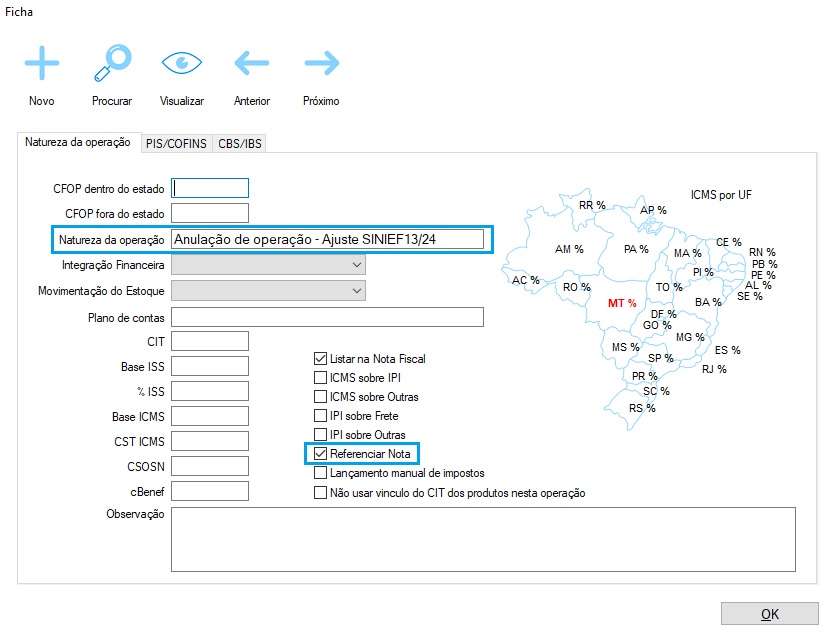The image size is (837, 643).
Task: Click the Novo plus icon
Action: 42,63
